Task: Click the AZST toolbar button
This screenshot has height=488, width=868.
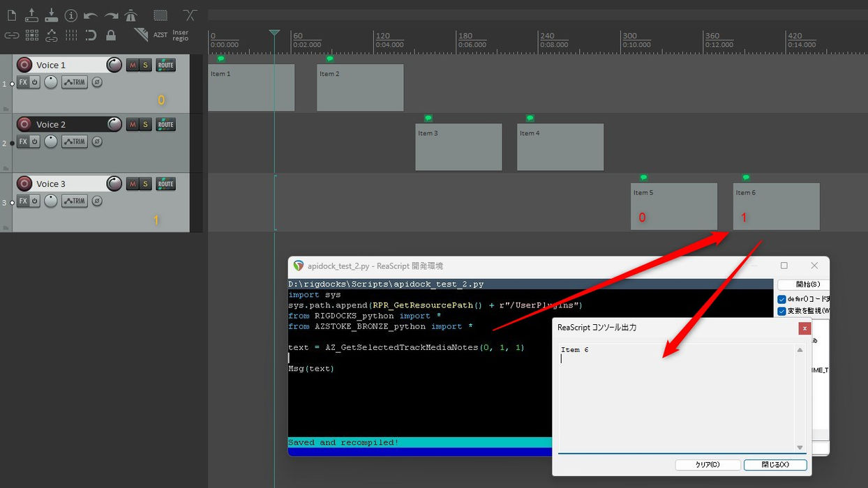Action: click(x=160, y=34)
